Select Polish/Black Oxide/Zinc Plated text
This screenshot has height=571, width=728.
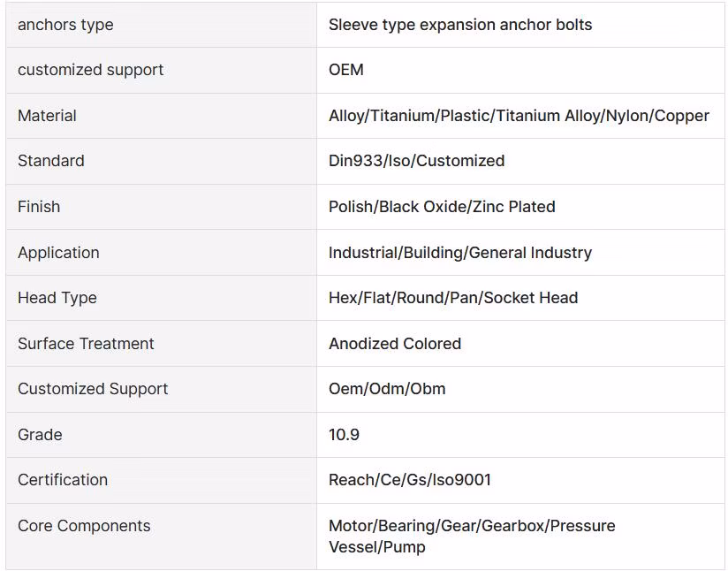click(442, 206)
